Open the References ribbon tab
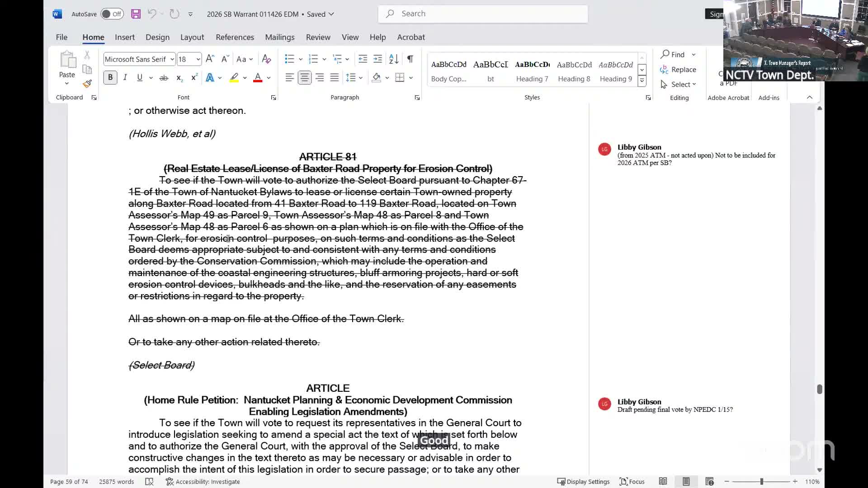 (x=235, y=37)
